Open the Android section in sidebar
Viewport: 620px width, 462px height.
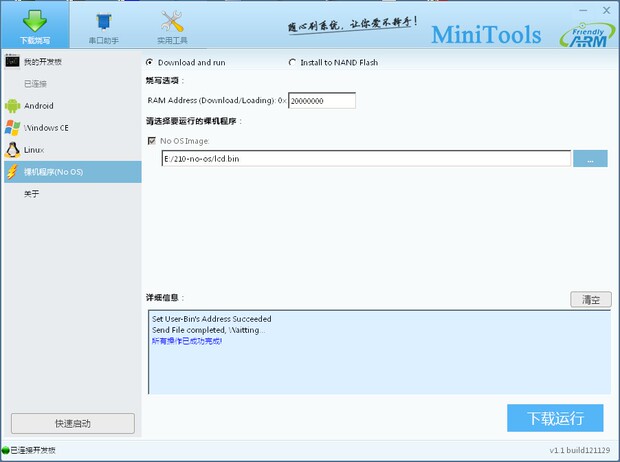(73, 106)
